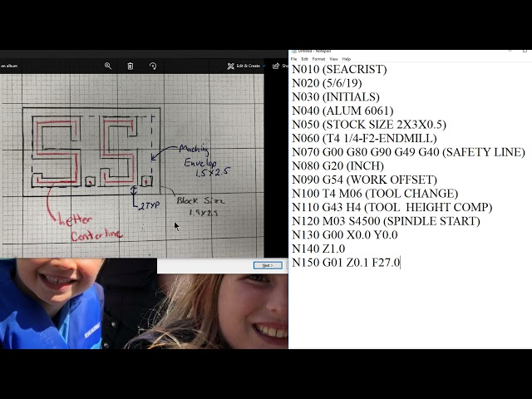Click the line N150 G01 Z0.1 F27.0
The height and width of the screenshot is (399, 532).
346,263
